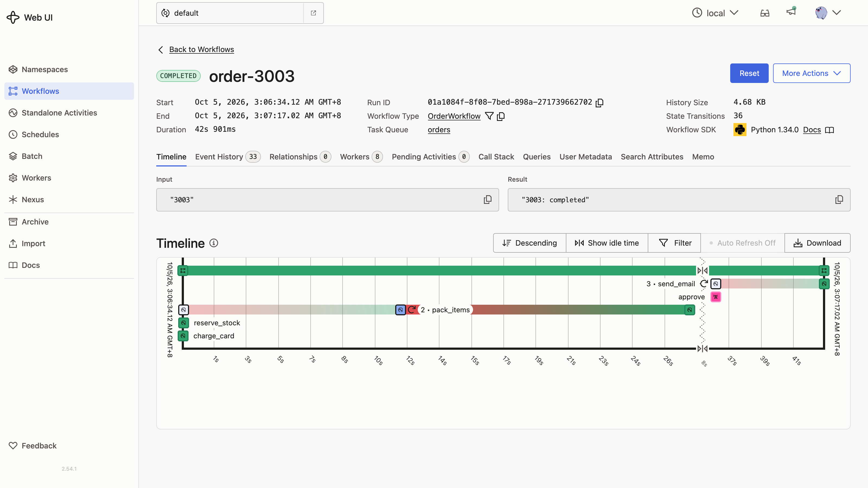Click the Reset button

click(x=749, y=73)
